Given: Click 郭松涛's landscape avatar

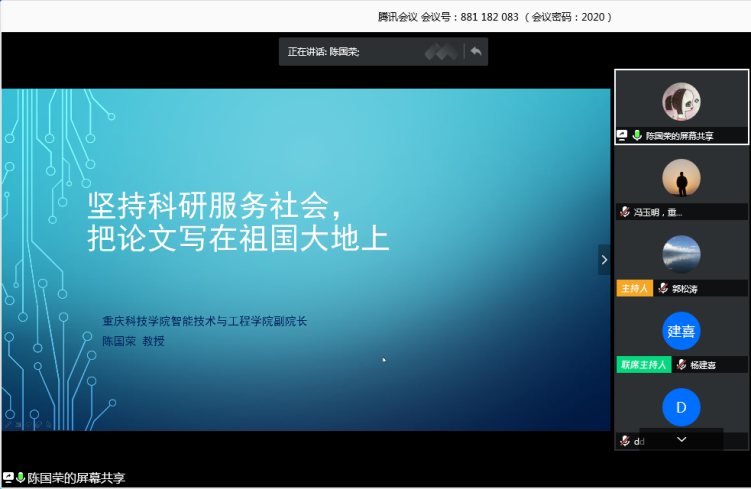Looking at the screenshot, I should 682,254.
